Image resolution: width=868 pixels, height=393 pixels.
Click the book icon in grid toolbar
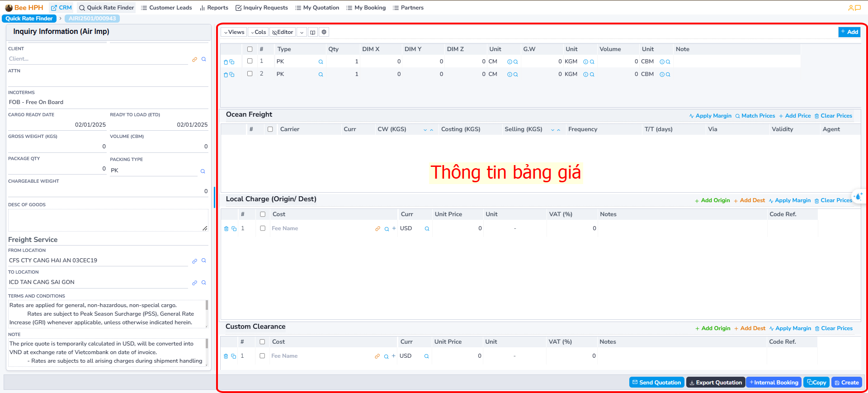312,32
